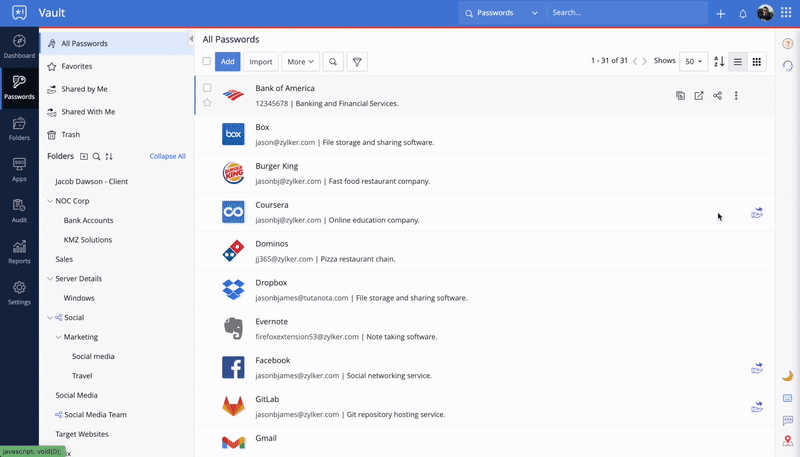The height and width of the screenshot is (457, 800).
Task: Open Bank of America more options
Action: click(x=736, y=95)
